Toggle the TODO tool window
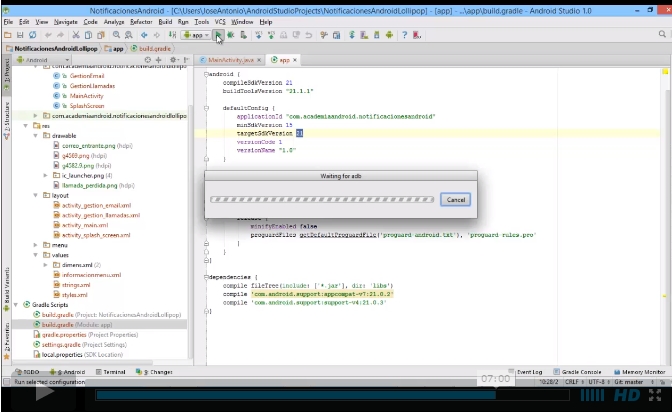Viewport: 672px width, 412px height. click(x=27, y=372)
